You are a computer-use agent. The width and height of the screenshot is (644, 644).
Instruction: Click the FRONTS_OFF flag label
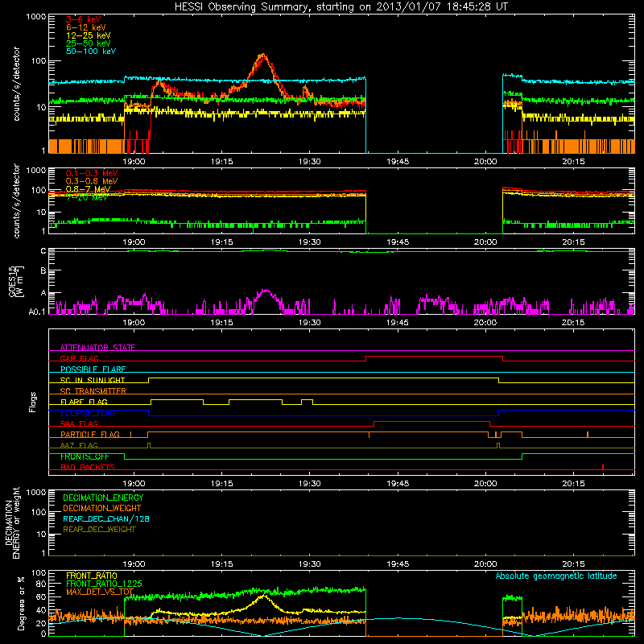click(85, 456)
